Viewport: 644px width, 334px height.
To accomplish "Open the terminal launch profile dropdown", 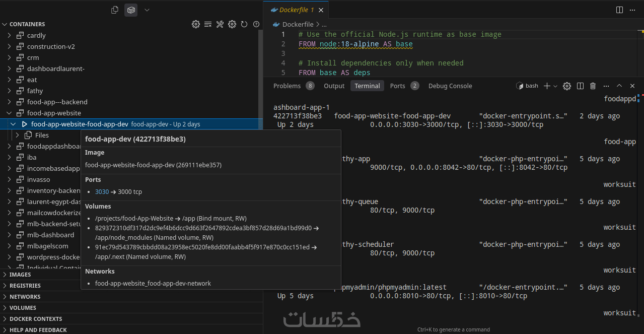I will [x=555, y=86].
